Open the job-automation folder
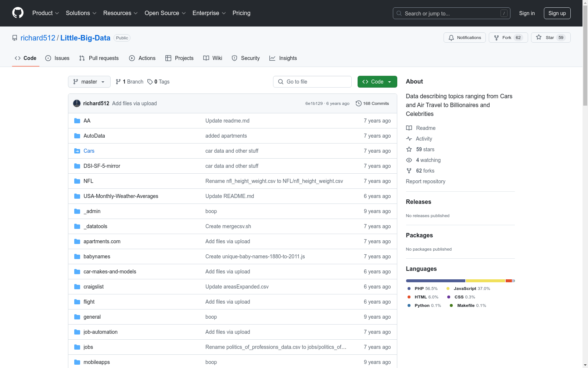This screenshot has width=588, height=368. click(100, 332)
